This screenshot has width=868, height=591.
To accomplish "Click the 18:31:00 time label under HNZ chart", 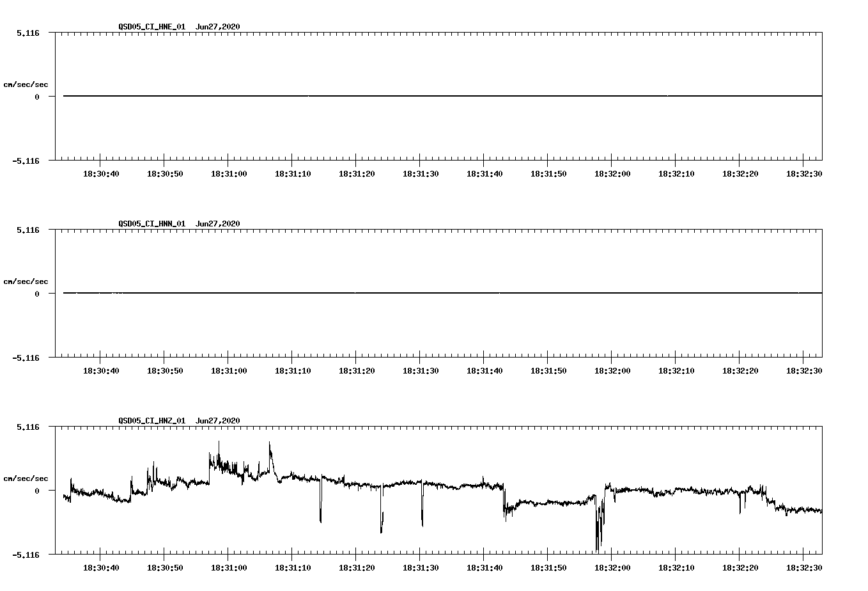I will pos(229,568).
